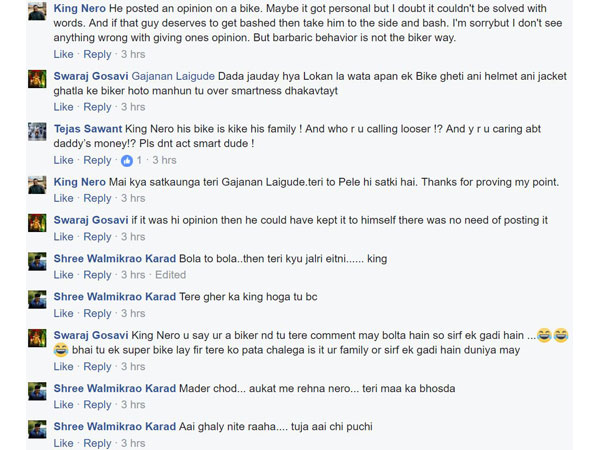Image resolution: width=600 pixels, height=450 pixels.
Task: Click the avatar beside the "Tere gher ka king" comment
Action: (x=37, y=298)
